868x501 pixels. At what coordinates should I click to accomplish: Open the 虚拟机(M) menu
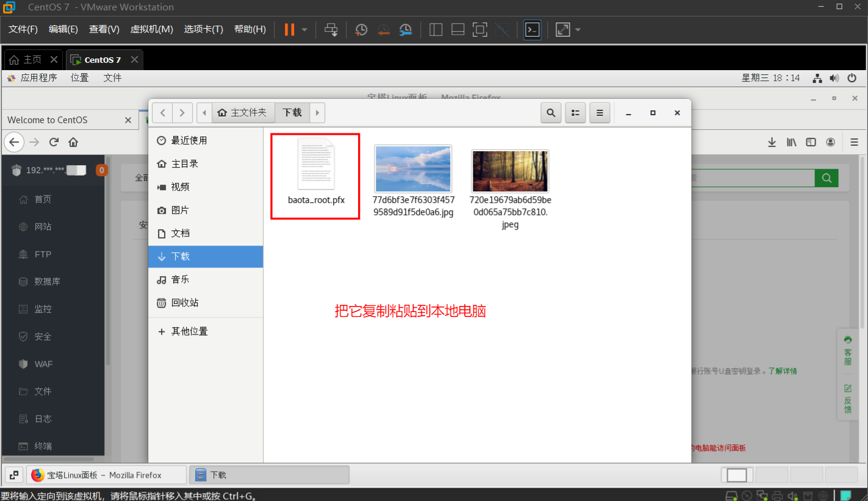point(151,29)
